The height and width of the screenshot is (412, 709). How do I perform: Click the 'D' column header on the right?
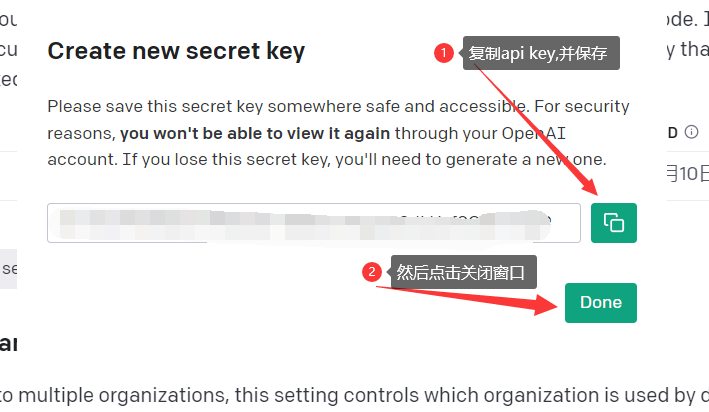pyautogui.click(x=672, y=133)
